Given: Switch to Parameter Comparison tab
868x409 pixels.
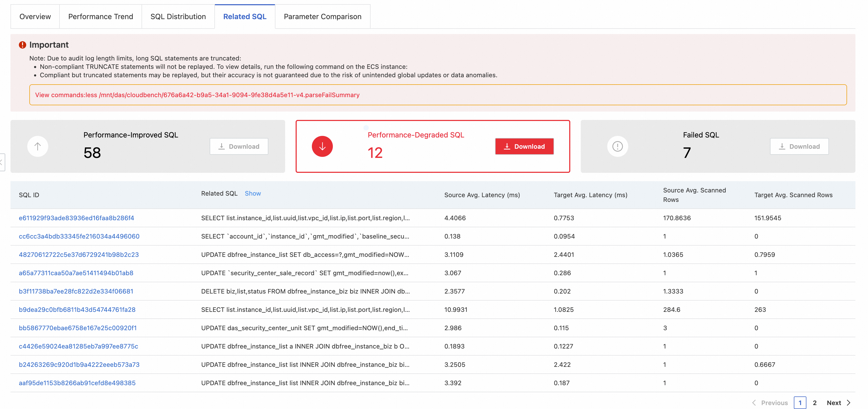Looking at the screenshot, I should click(x=322, y=16).
